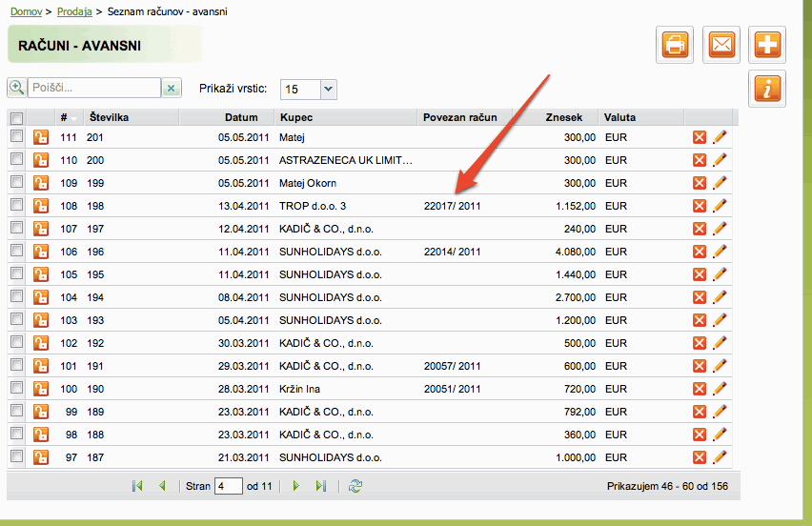
Task: Edit invoice 200 ASTRAZENECA
Action: click(x=720, y=160)
